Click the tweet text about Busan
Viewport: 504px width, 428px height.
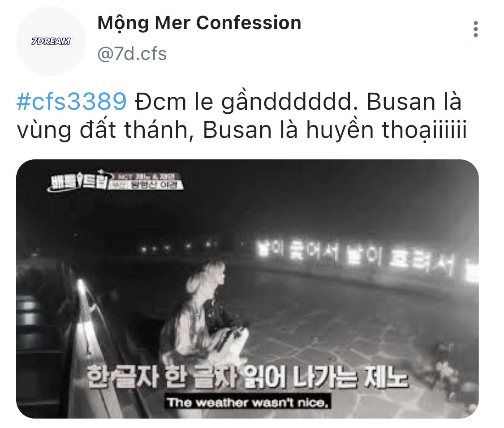click(x=241, y=116)
